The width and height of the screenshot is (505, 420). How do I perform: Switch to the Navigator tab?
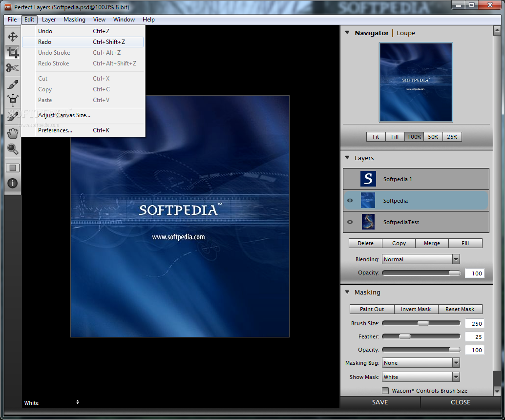click(x=372, y=33)
